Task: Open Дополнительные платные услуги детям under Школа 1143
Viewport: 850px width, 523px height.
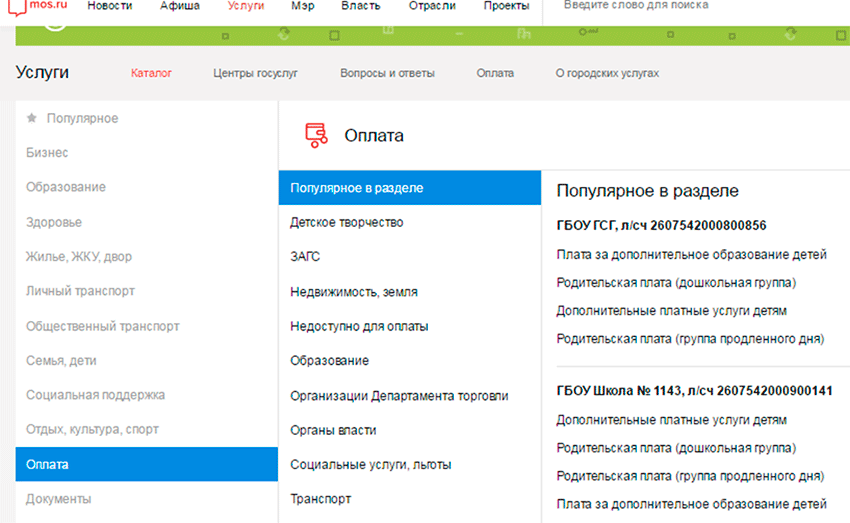Action: pyautogui.click(x=672, y=420)
